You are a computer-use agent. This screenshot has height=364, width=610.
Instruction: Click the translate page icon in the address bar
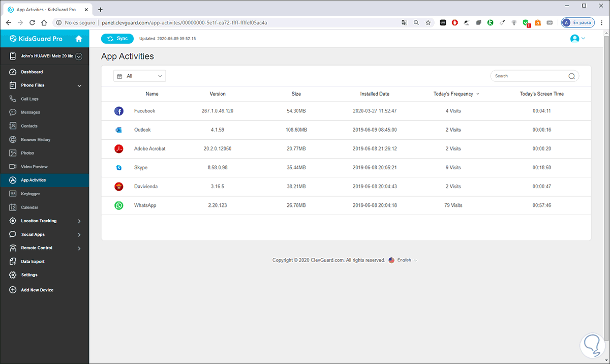[404, 23]
